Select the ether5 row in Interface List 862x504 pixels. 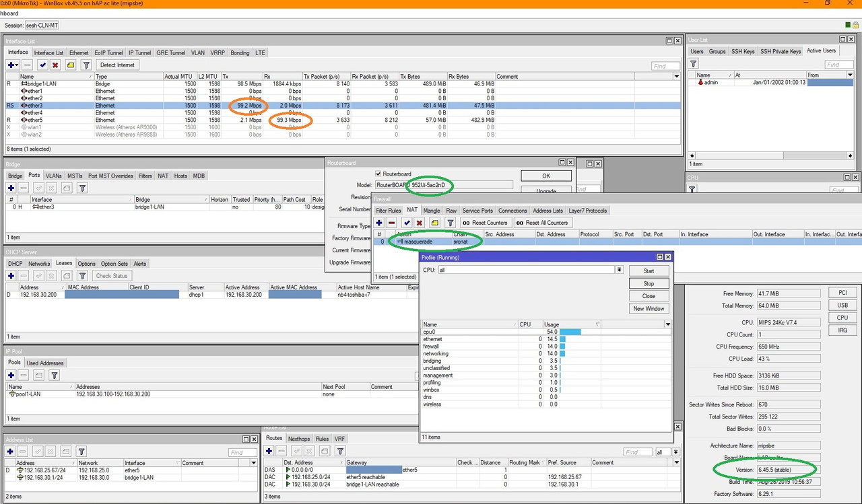click(x=343, y=120)
